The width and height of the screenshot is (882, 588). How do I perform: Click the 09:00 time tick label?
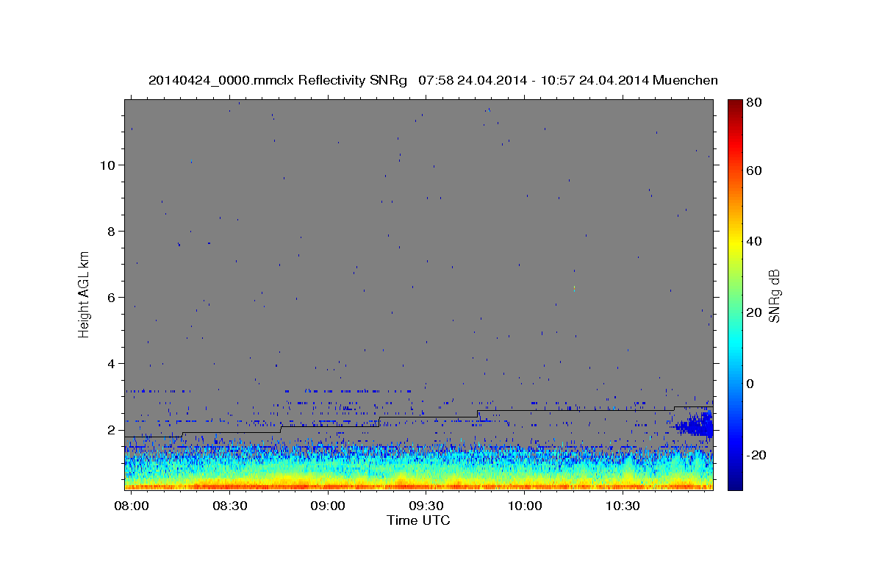tap(328, 506)
